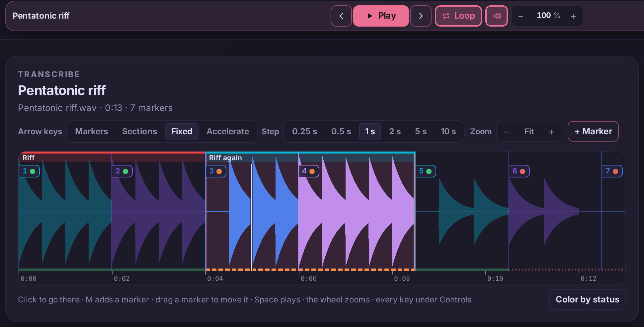Image resolution: width=644 pixels, height=327 pixels.
Task: Increase playback speed with plus icon
Action: point(573,16)
